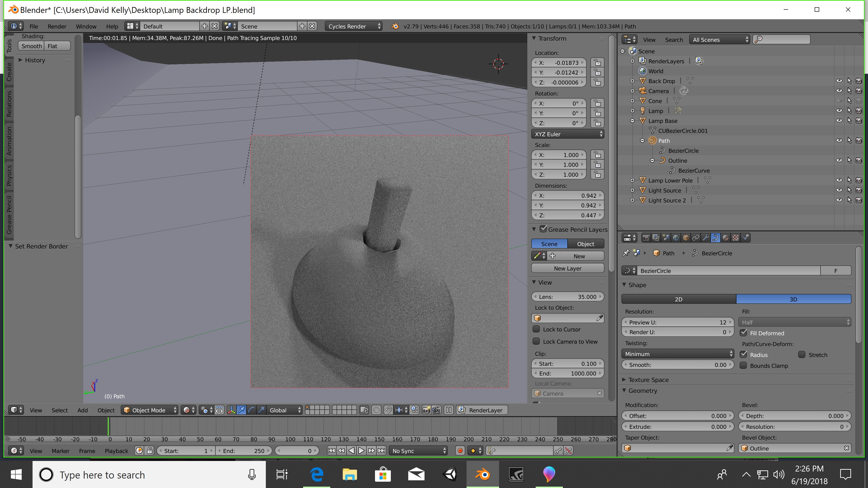Open the Twisting Minimum dropdown
This screenshot has width=868, height=488.
pos(678,354)
